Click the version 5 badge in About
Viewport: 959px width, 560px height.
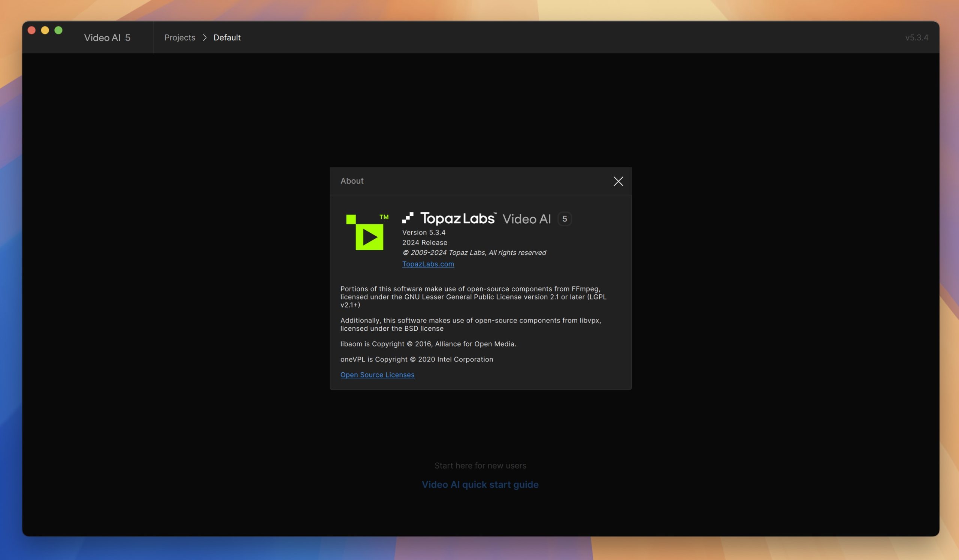565,219
